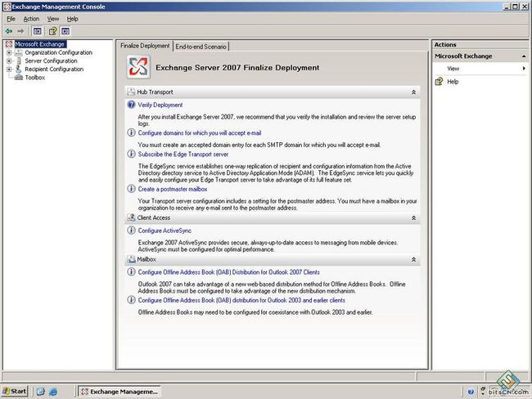Open OAB Distribution for Outlook 2007 Clients link
Screen dimensions: 532x399
click(228, 272)
